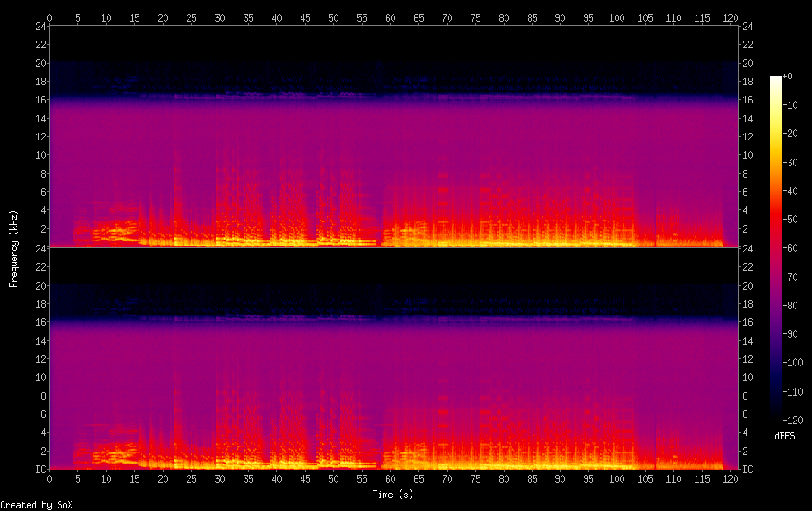
Task: Click the "Frequency (kHz)" vertical axis title
Action: [14, 249]
